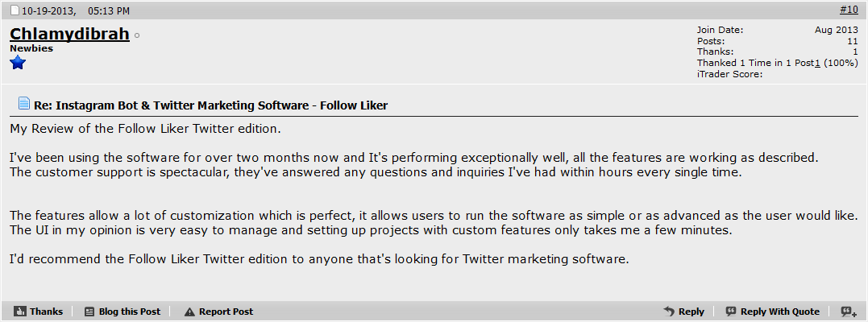Toggle multi-quote for this post

tap(847, 312)
